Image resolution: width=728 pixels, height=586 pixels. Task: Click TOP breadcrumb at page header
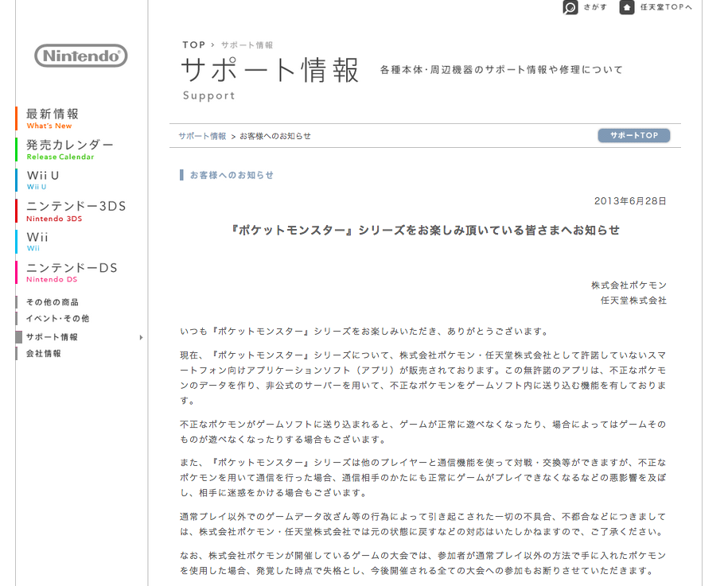tap(193, 45)
